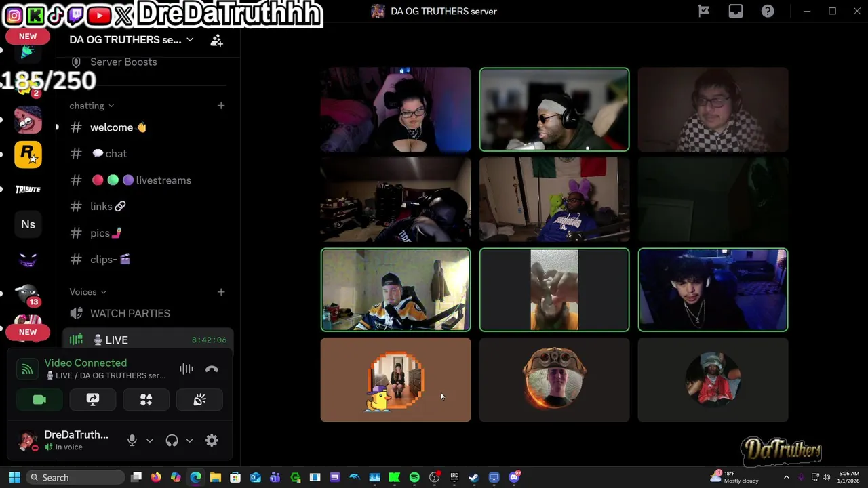Open the Tribute server icon
The width and height of the screenshot is (868, 488).
tap(28, 190)
